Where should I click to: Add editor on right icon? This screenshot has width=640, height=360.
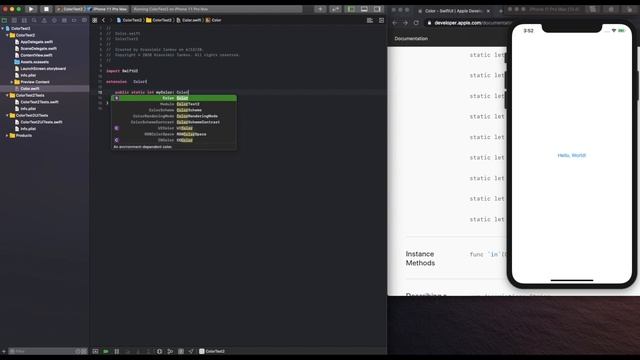[x=381, y=20]
